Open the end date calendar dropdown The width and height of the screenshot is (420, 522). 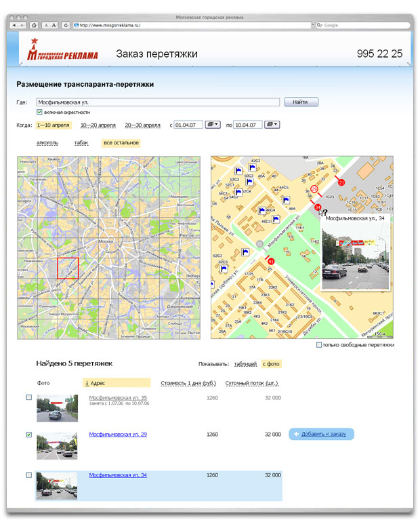[x=272, y=125]
